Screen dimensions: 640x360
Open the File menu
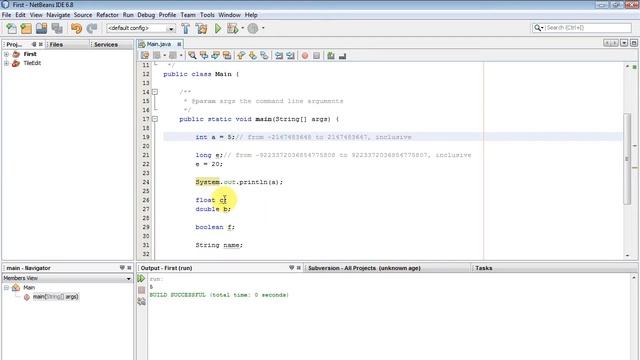coord(7,15)
